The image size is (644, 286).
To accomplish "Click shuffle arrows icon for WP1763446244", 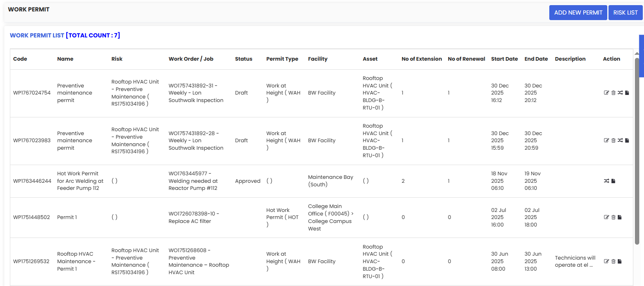I will click(x=607, y=181).
